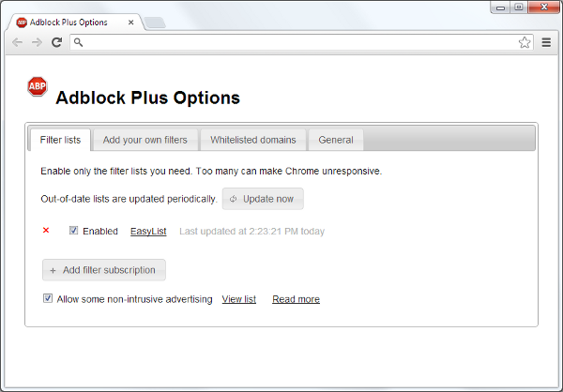Image resolution: width=563 pixels, height=392 pixels.
Task: Open the Whitelisted domains tab
Action: [x=252, y=140]
